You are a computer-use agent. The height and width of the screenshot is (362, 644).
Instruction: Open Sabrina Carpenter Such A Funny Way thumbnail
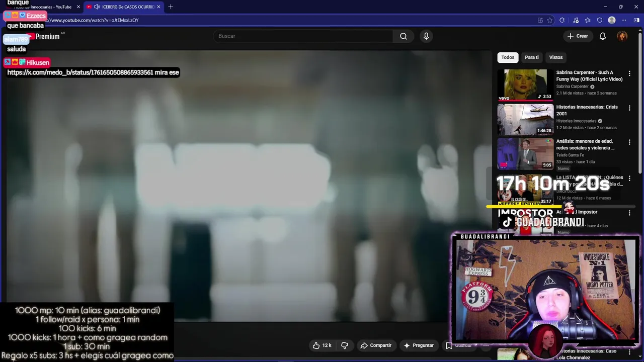(525, 85)
